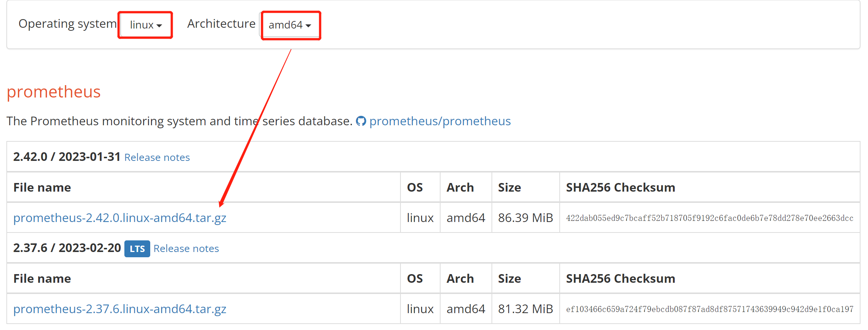Click the caret arrow next to linux
The height and width of the screenshot is (330, 868).
159,25
